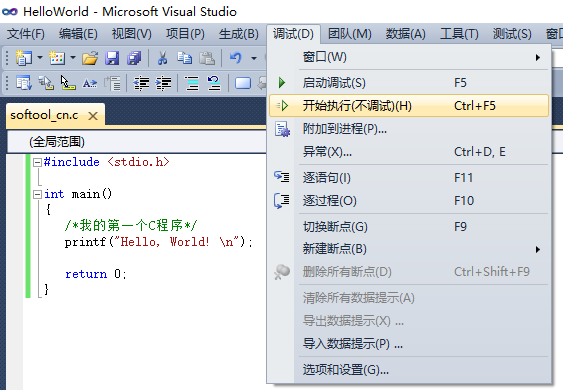Open the Undo history dropdown arrow
The width and height of the screenshot is (563, 390).
tap(254, 58)
